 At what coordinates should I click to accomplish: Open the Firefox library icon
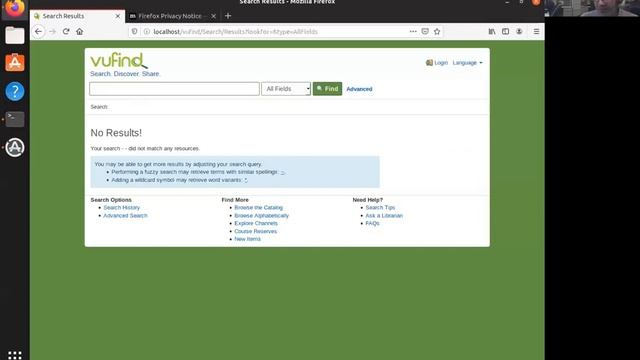coord(492,31)
